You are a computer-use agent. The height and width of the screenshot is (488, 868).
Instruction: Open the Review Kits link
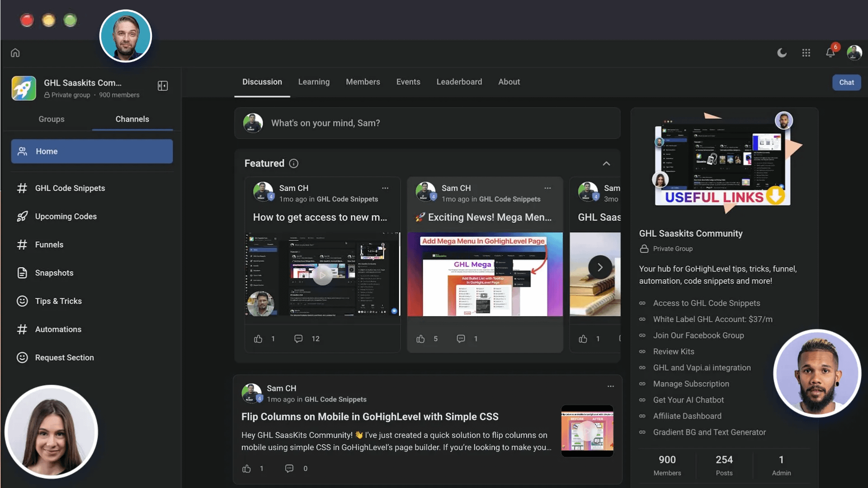pos(674,352)
